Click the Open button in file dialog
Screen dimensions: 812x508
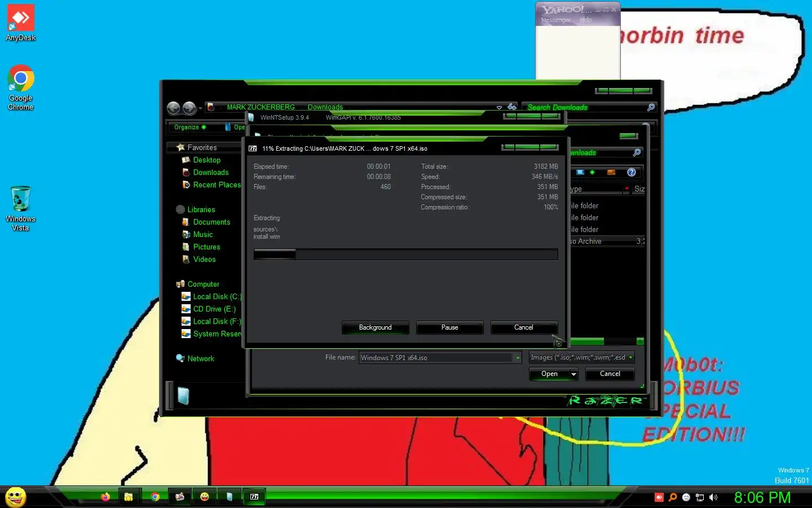(x=549, y=374)
